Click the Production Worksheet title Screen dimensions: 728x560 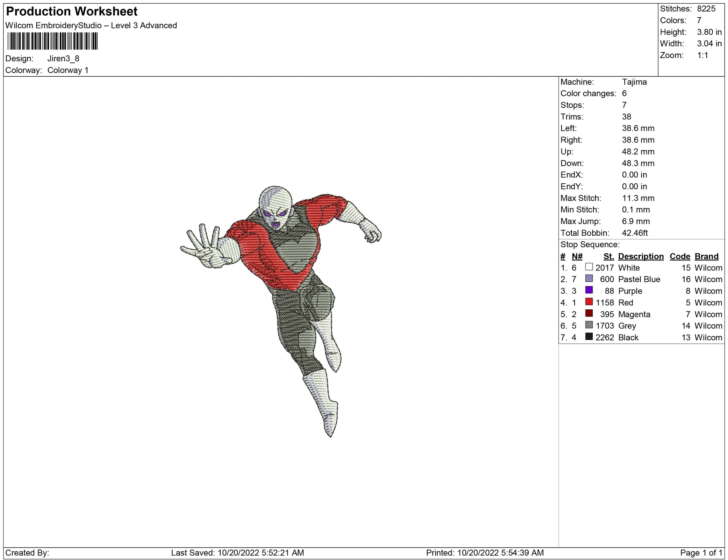coord(72,12)
